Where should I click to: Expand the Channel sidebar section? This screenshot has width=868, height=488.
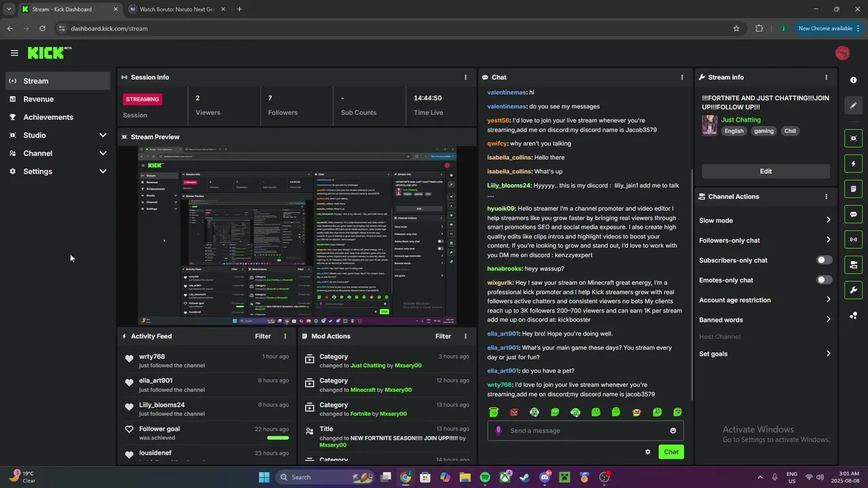58,153
